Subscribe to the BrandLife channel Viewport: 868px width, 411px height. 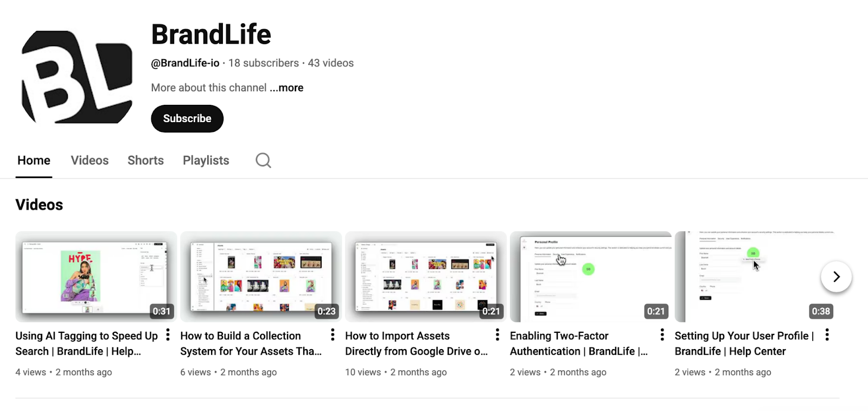click(x=187, y=118)
